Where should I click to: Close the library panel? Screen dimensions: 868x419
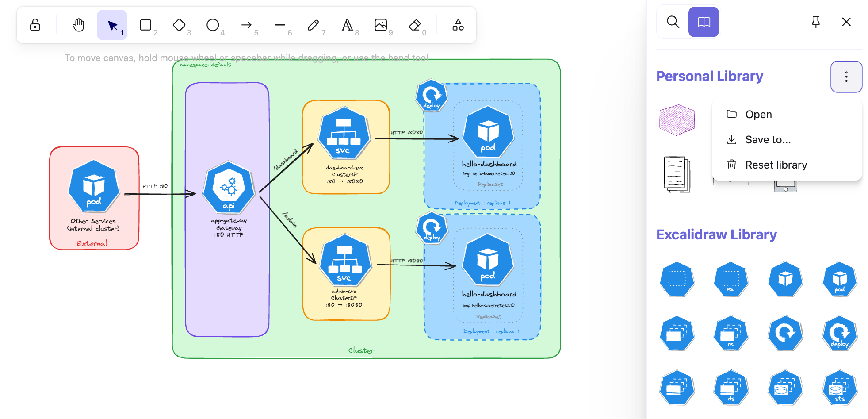pyautogui.click(x=846, y=22)
